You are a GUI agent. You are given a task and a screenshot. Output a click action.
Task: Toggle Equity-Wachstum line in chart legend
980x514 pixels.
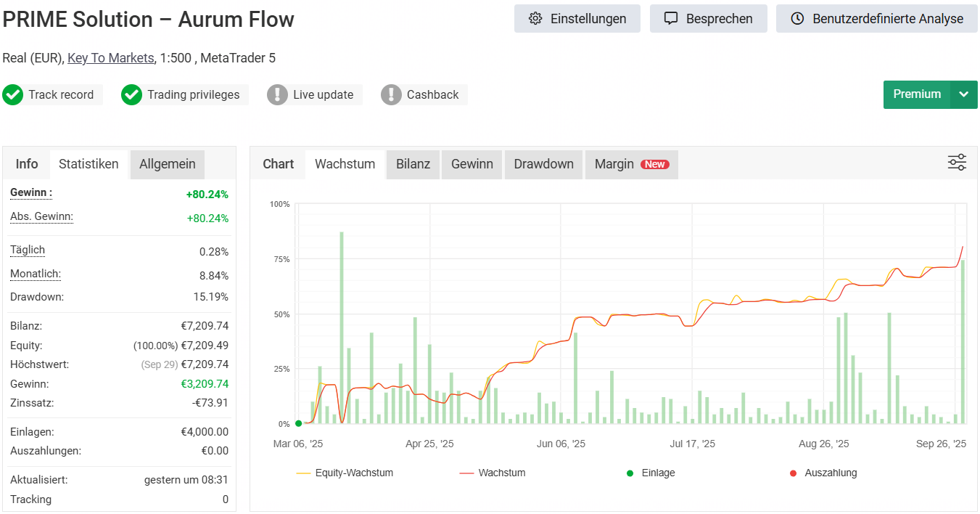tap(345, 473)
